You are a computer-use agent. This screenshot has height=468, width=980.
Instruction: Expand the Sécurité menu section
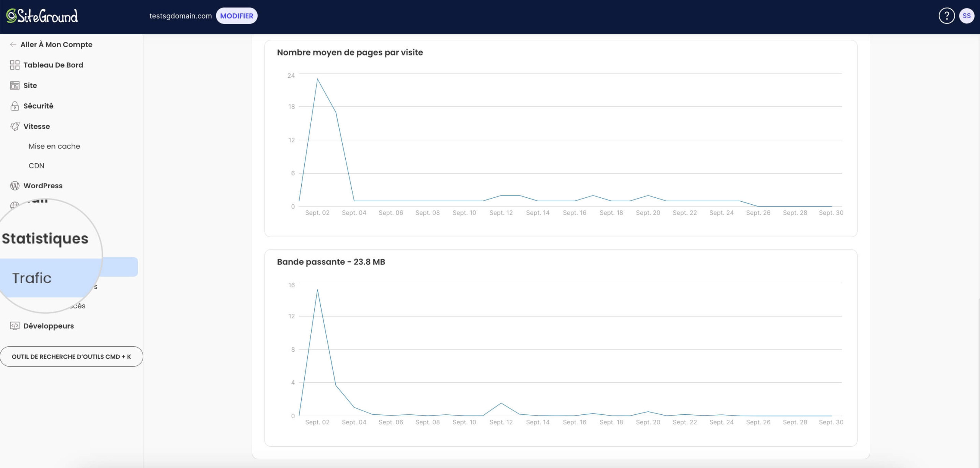[x=38, y=106]
